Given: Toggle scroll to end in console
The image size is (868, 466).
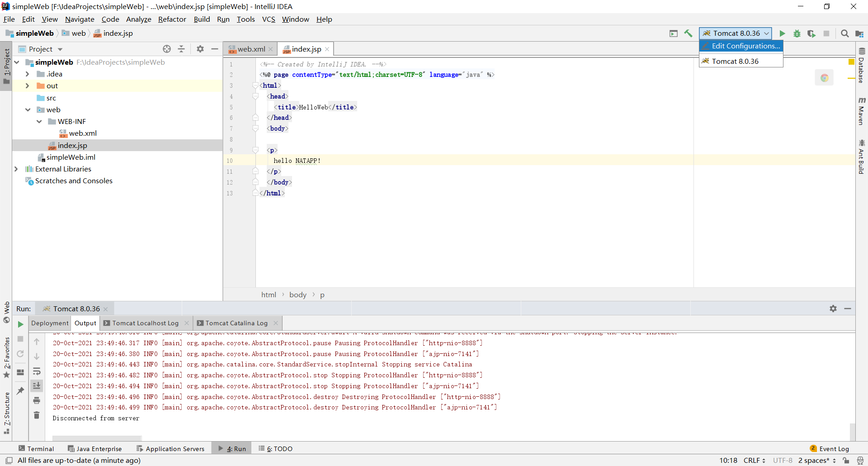Looking at the screenshot, I should 37,385.
